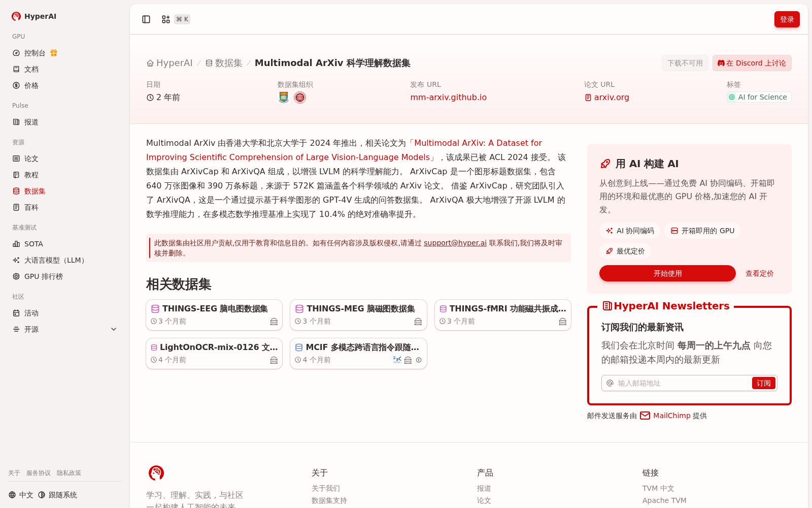Click institution icon on LightOnOCR card
Viewport: 812px width, 508px height.
click(x=274, y=360)
